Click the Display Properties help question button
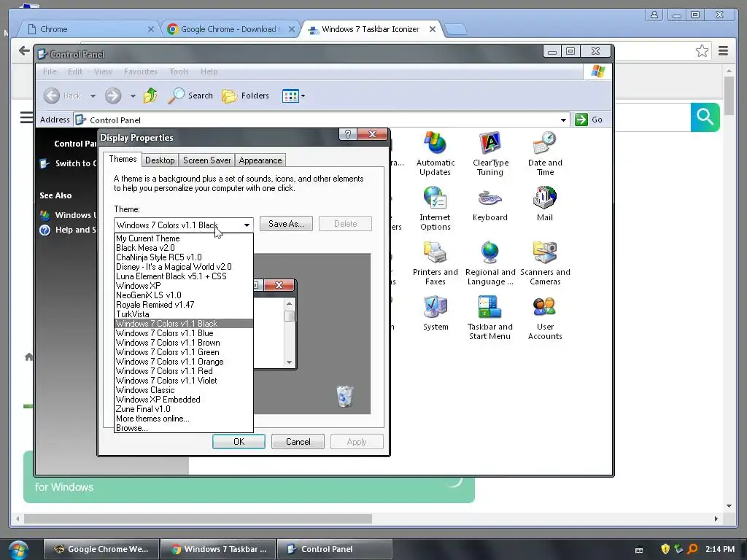The height and width of the screenshot is (560, 747). point(348,134)
